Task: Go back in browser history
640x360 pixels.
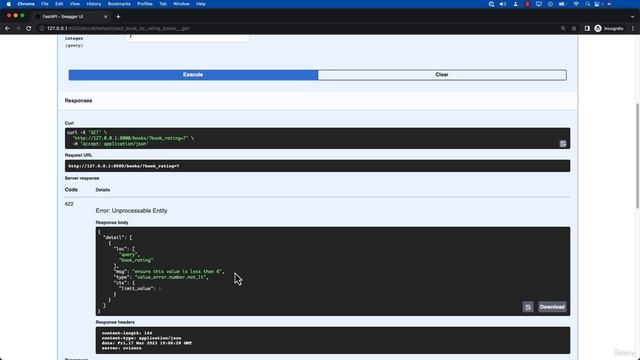Action: 7,28
